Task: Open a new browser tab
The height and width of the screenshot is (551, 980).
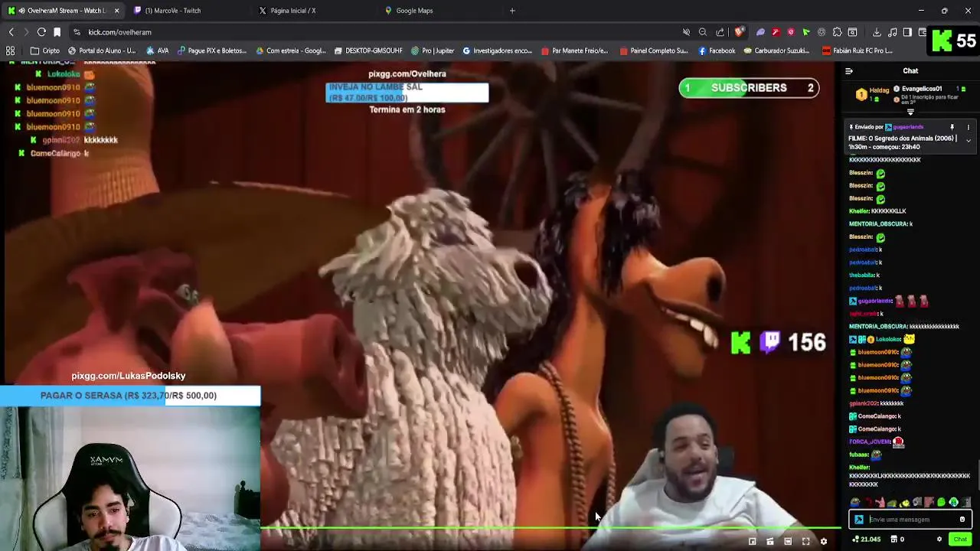Action: click(x=512, y=11)
